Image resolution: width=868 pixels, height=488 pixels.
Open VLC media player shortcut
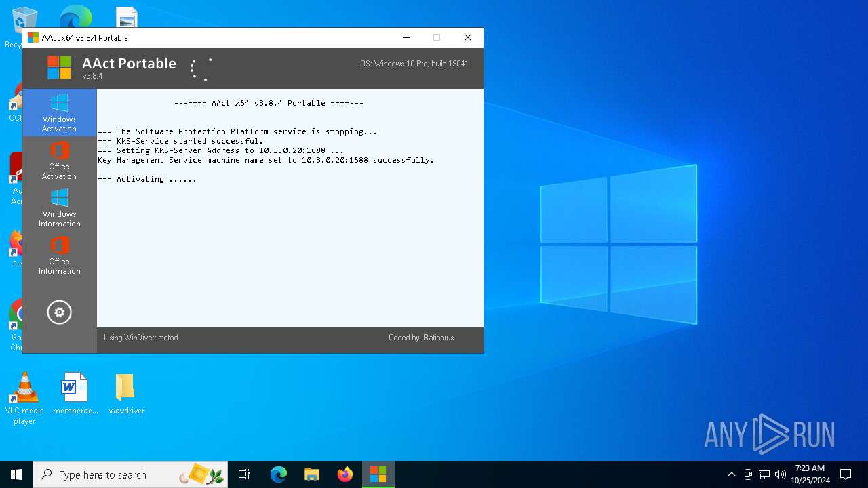tap(24, 399)
